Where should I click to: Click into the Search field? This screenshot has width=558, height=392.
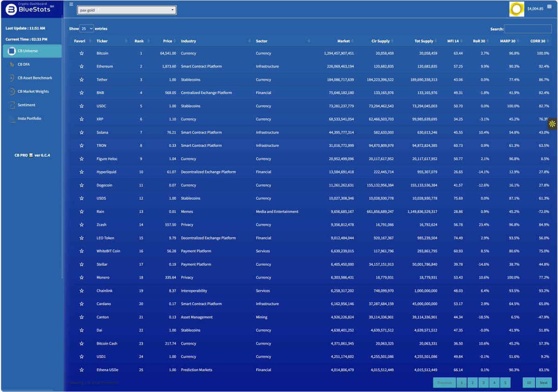click(x=528, y=29)
